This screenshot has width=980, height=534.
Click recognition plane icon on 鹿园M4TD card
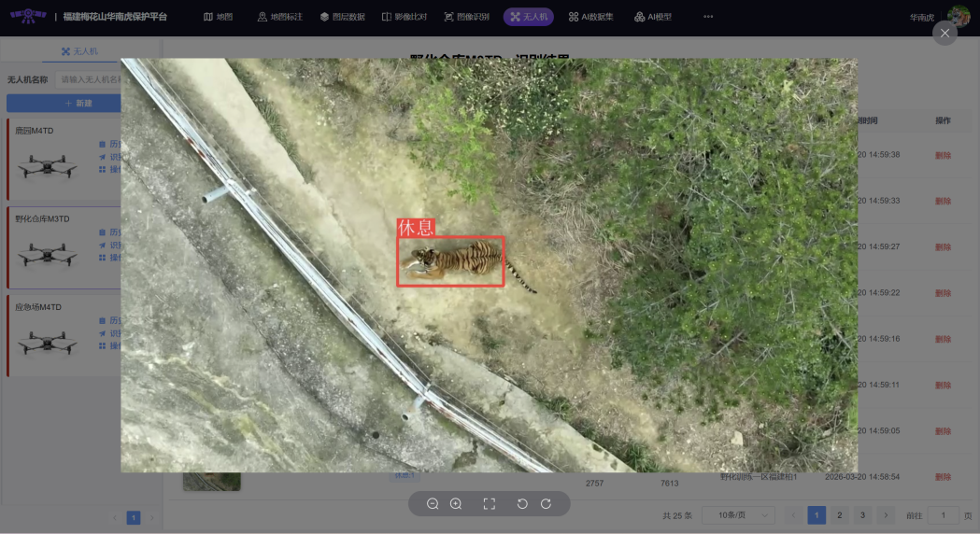(103, 157)
